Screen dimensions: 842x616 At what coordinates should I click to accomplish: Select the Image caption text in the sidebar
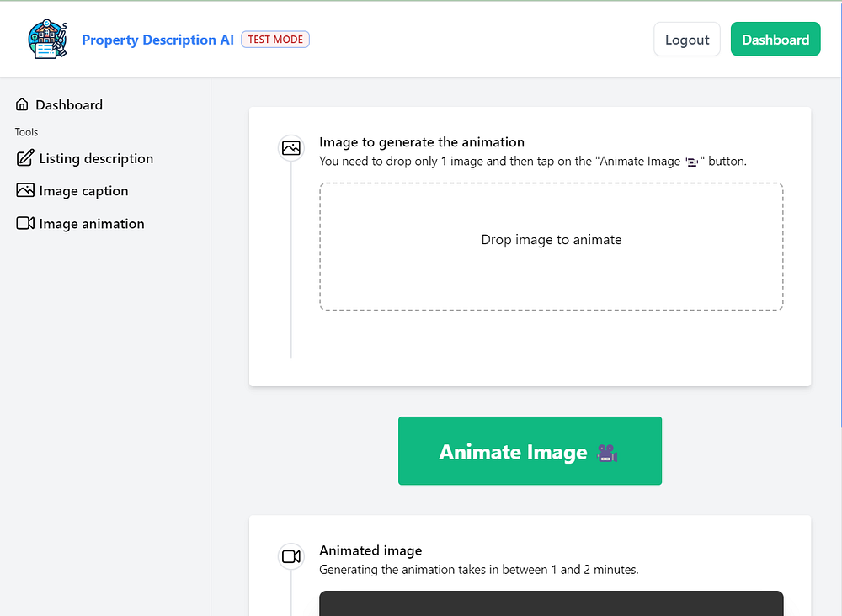83,191
